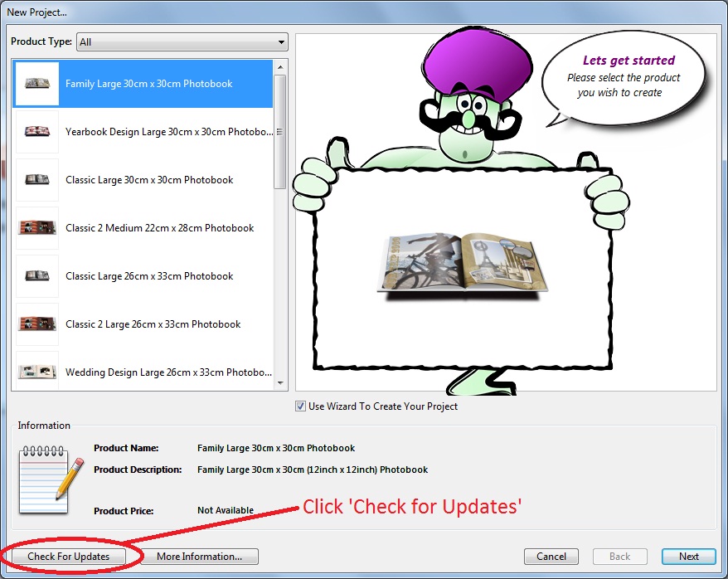
Task: Open More Information... button
Action: pos(200,557)
